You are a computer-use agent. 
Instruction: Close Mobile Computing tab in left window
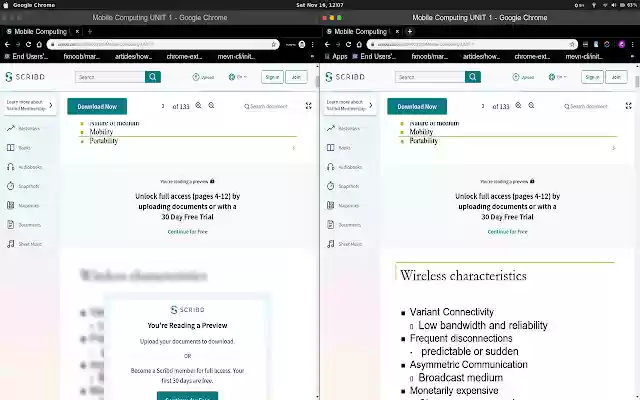pyautogui.click(x=77, y=31)
